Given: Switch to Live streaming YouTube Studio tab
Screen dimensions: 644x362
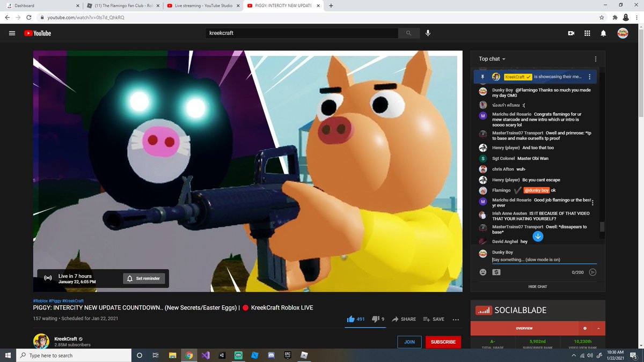Looking at the screenshot, I should click(x=203, y=6).
